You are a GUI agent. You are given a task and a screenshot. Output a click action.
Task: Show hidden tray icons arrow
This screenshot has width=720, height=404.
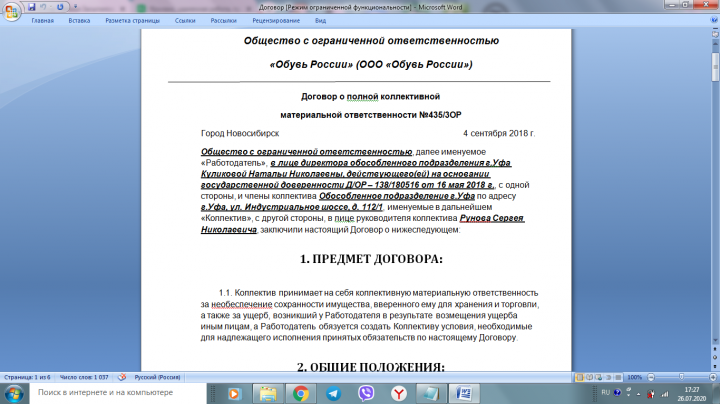tap(638, 394)
